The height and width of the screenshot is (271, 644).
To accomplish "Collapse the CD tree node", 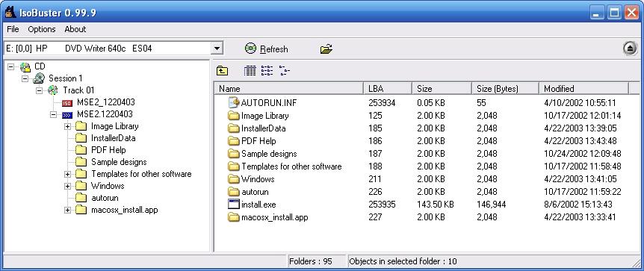I will 10,66.
